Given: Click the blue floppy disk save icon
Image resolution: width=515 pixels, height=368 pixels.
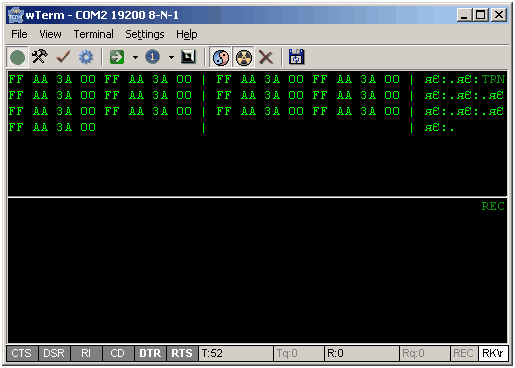Looking at the screenshot, I should (296, 57).
